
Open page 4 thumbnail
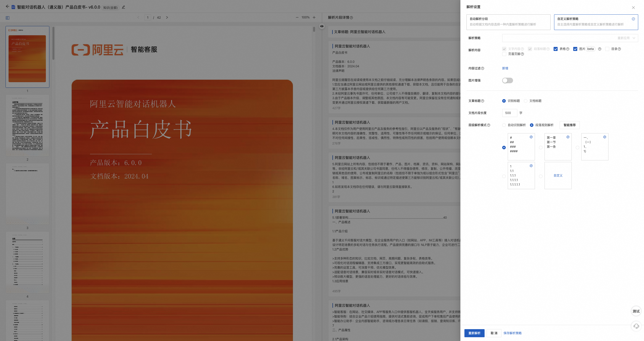tap(27, 262)
